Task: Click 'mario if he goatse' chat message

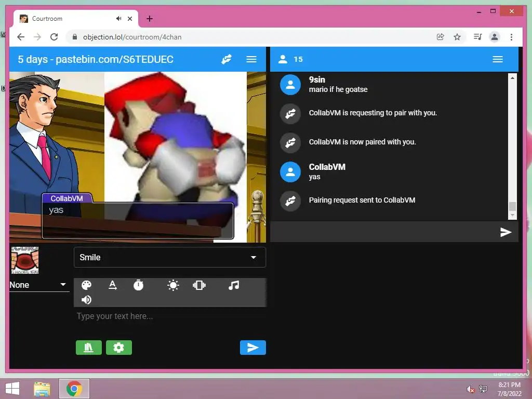Action: point(338,89)
